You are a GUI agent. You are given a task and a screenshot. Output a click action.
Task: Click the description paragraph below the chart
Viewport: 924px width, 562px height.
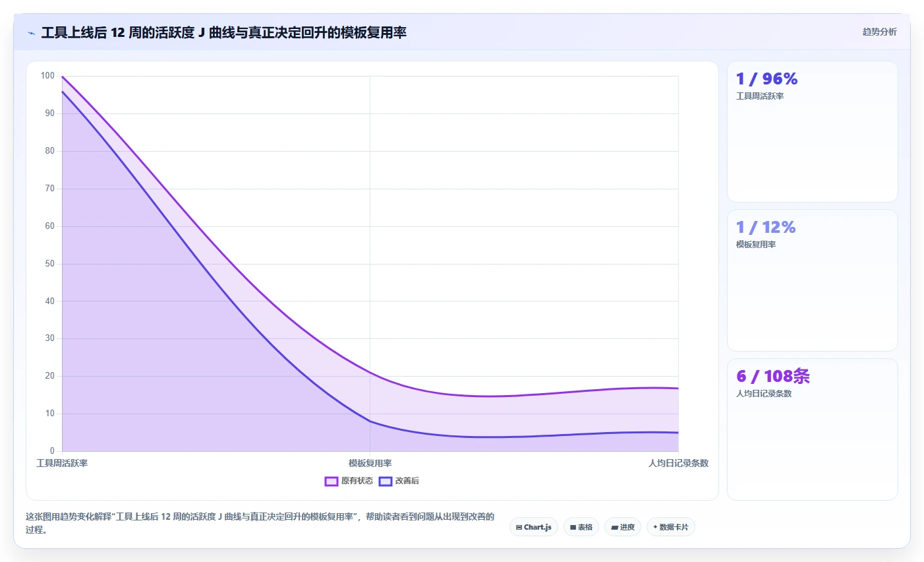tap(260, 523)
